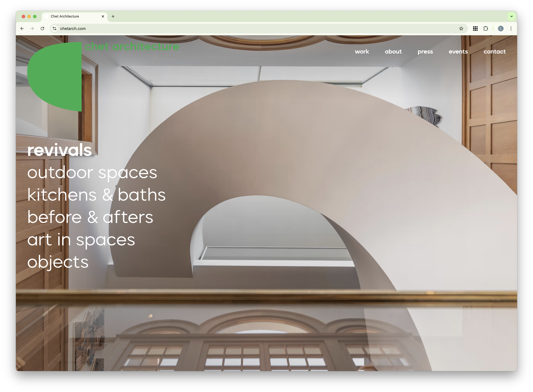Open the about page from the navigation
This screenshot has width=533, height=392.
click(393, 52)
